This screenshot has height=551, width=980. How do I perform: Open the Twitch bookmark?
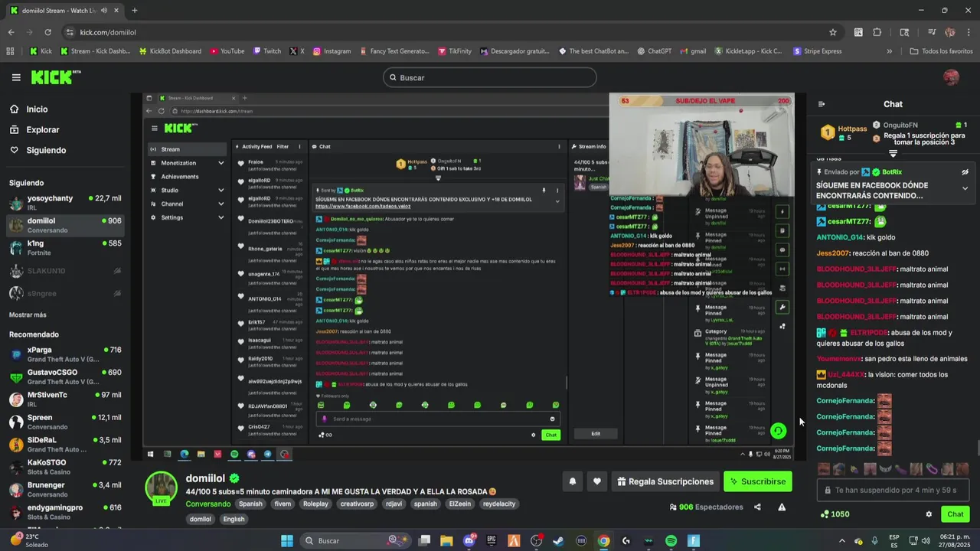[267, 51]
